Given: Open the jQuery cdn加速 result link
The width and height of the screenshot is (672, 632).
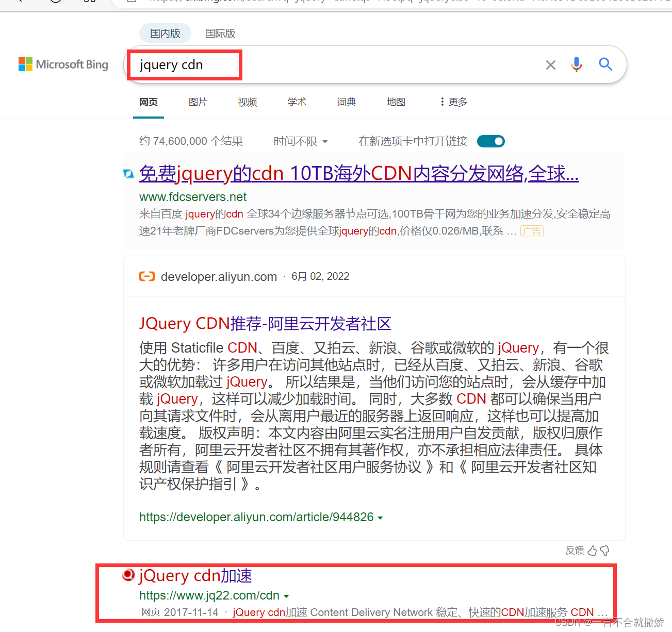Looking at the screenshot, I should 195,575.
